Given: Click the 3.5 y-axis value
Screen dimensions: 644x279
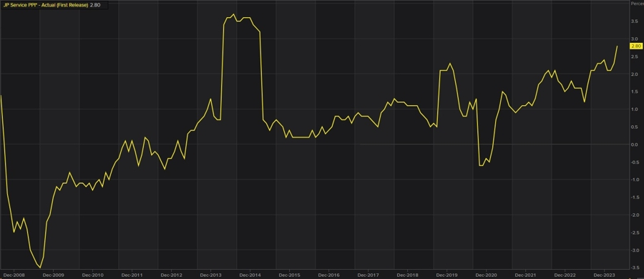Looking at the screenshot, I should click(634, 21).
